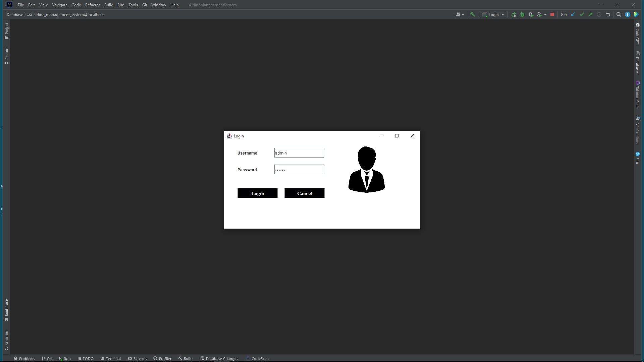Screen dimensions: 644x362
Task: Run the project with the debug icon
Action: (522, 14)
